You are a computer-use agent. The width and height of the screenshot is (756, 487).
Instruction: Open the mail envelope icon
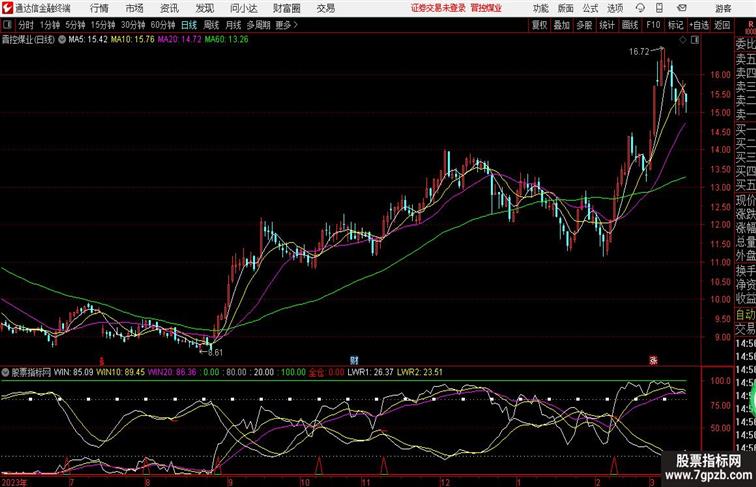tap(682, 8)
